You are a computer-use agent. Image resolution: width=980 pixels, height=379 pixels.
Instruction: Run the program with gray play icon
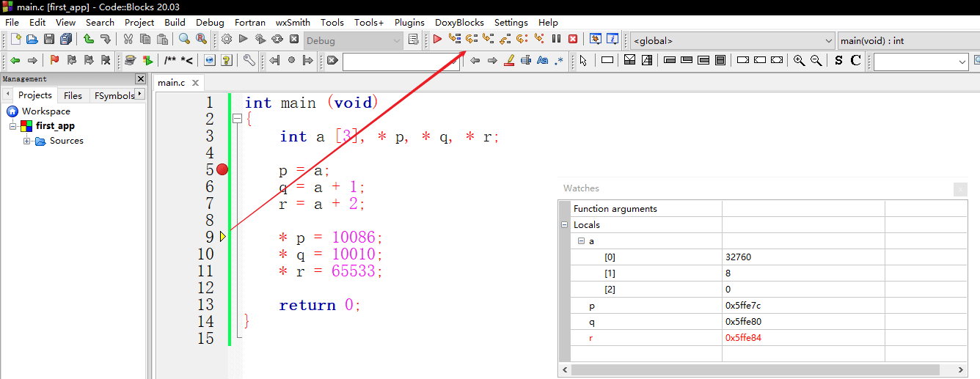[244, 39]
